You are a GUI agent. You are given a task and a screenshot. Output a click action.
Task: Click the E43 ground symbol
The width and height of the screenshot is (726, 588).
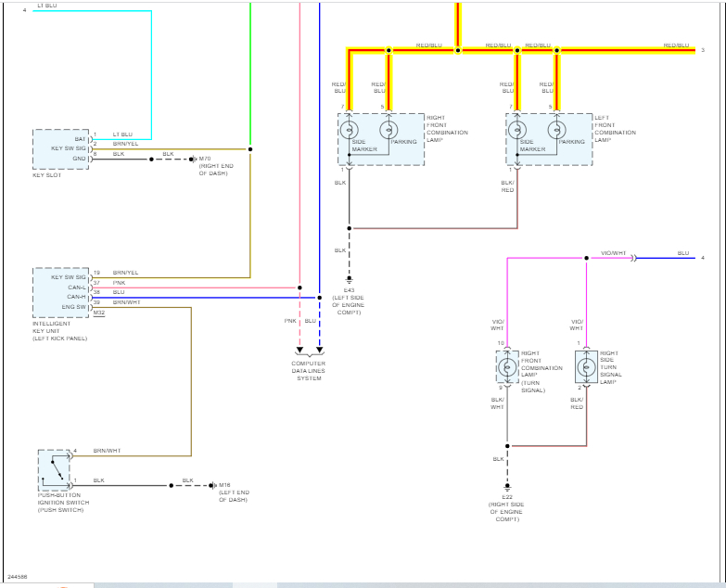(350, 278)
